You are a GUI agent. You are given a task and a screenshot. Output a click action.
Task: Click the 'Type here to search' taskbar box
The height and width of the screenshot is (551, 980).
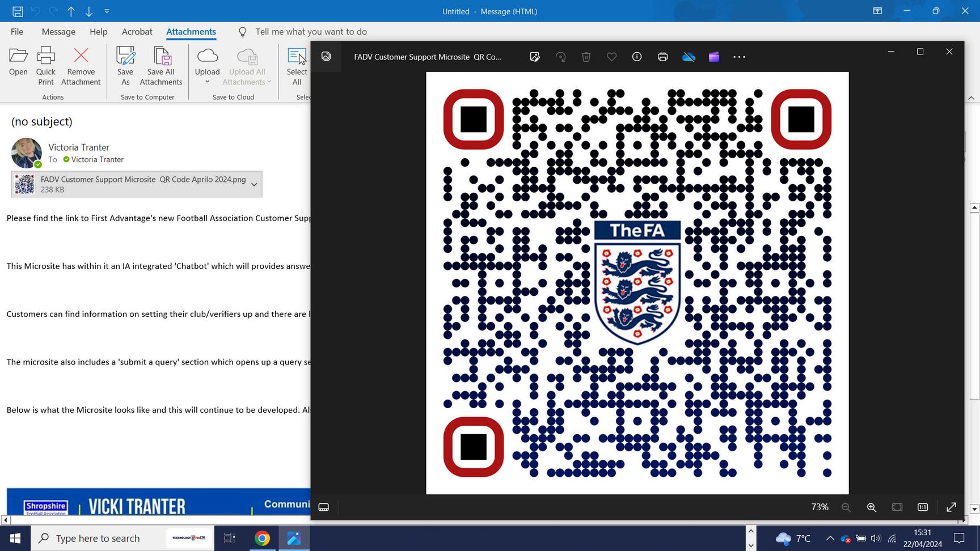point(122,538)
